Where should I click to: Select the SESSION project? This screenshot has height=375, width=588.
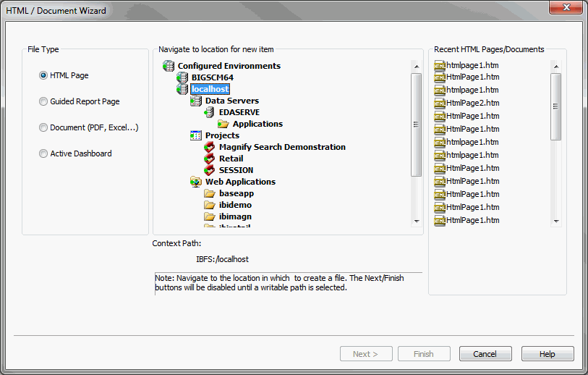click(x=236, y=170)
